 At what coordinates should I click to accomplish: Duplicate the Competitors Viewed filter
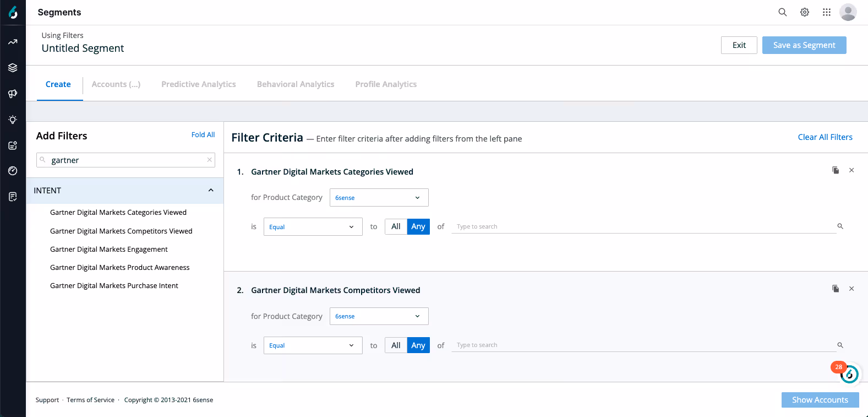[x=836, y=289]
